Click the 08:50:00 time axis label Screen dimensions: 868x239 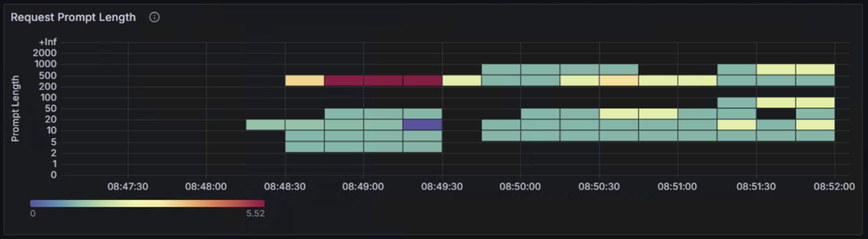[520, 187]
